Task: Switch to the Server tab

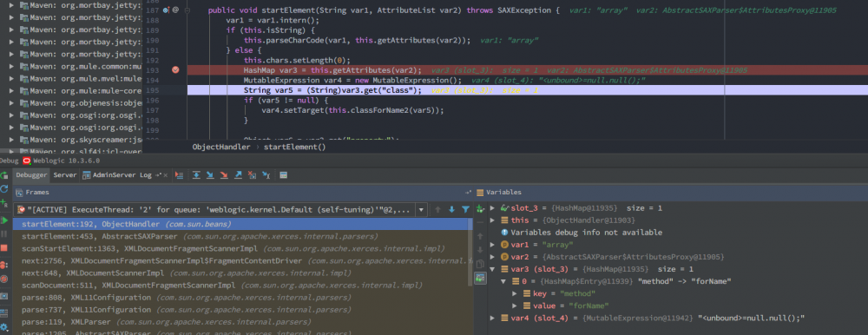Action: pyautogui.click(x=65, y=175)
